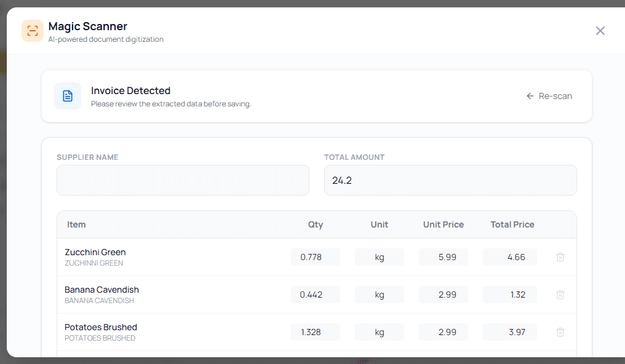
Task: Delete the Potatoes Brushed row
Action: tap(560, 332)
